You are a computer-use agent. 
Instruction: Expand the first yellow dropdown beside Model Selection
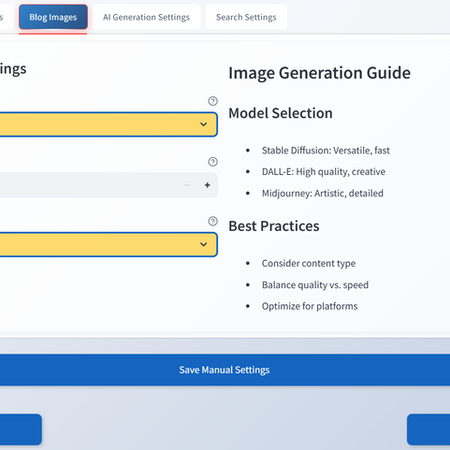pyautogui.click(x=108, y=124)
